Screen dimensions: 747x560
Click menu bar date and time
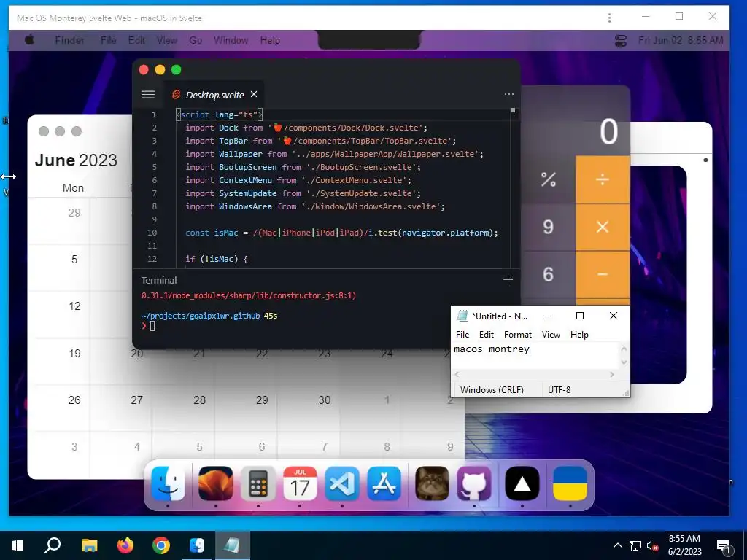[681, 41]
